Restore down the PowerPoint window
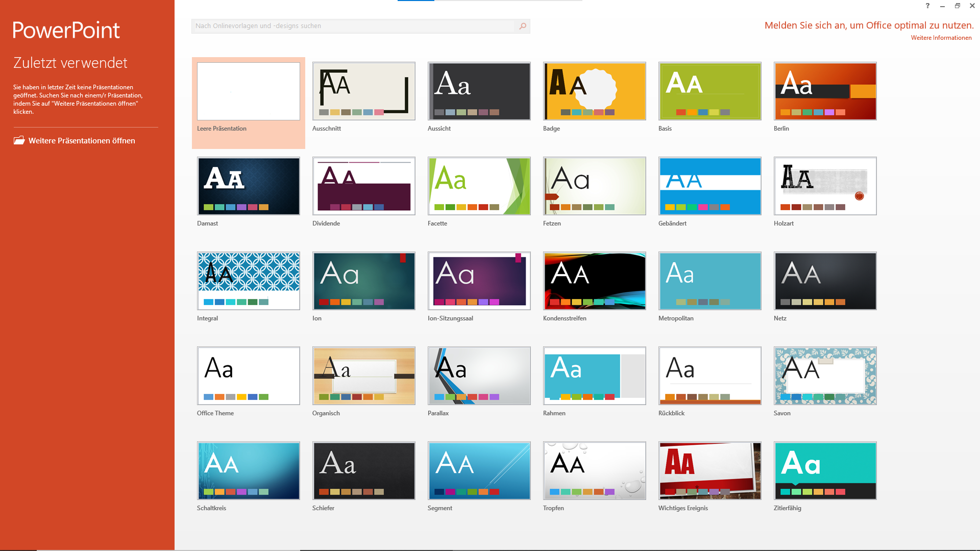 pos(958,6)
